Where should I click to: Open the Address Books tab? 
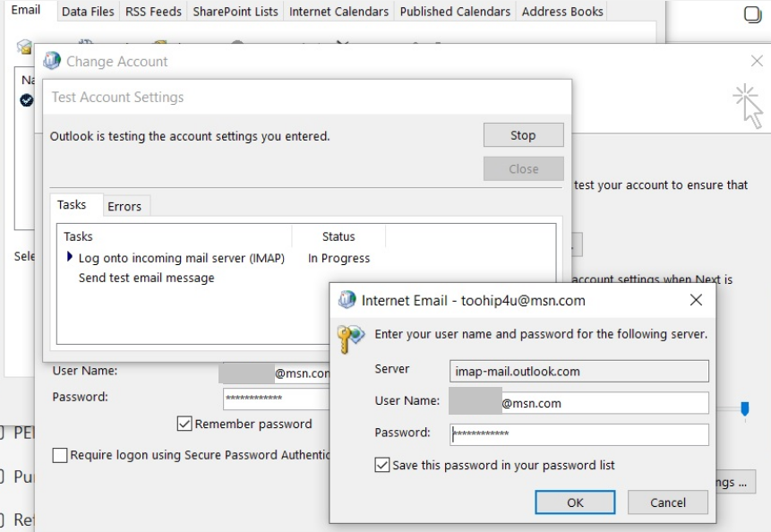(x=562, y=12)
